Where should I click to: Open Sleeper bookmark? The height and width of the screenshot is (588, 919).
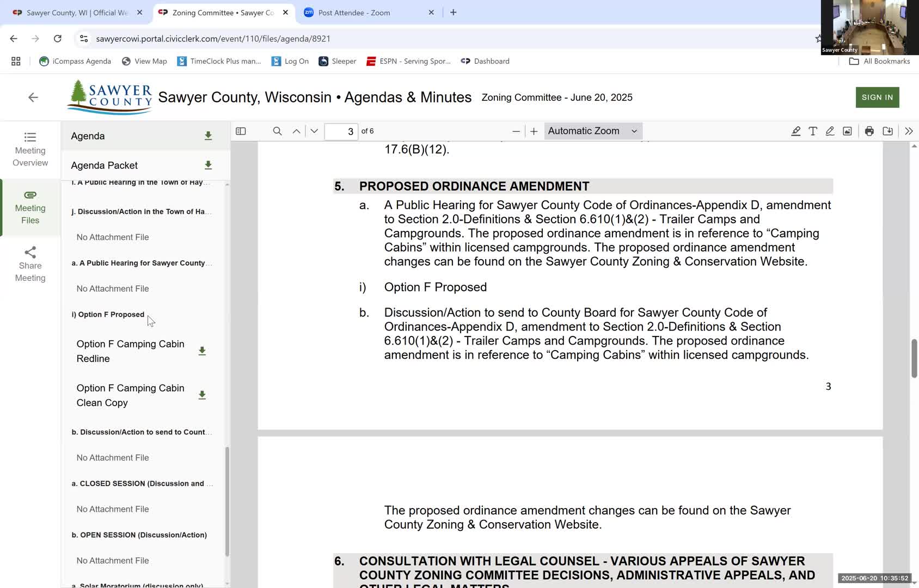coord(338,62)
